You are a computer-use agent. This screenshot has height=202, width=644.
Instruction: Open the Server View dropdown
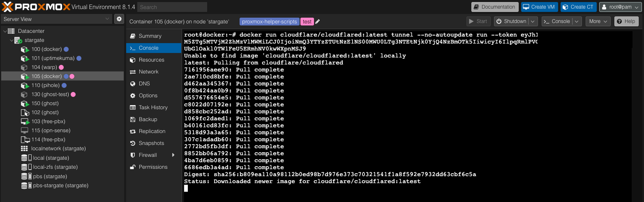click(x=56, y=19)
